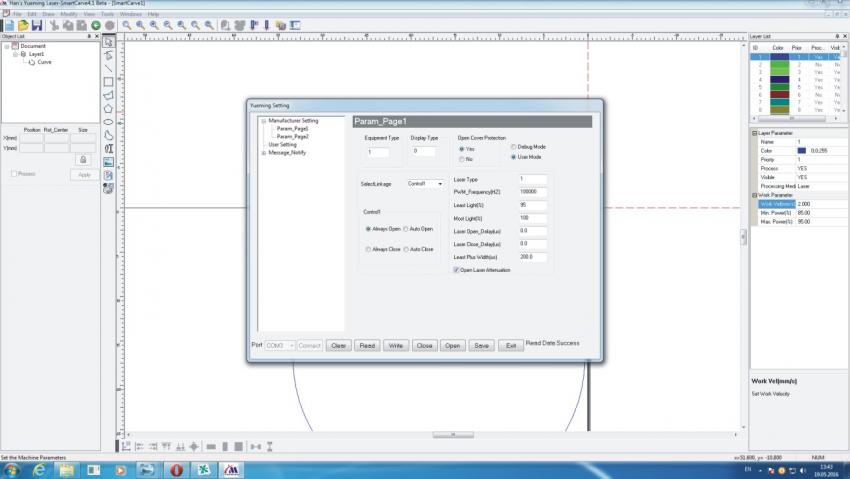Expand the Message_Notify tree node
Screen dimensions: 850x479
pos(262,153)
